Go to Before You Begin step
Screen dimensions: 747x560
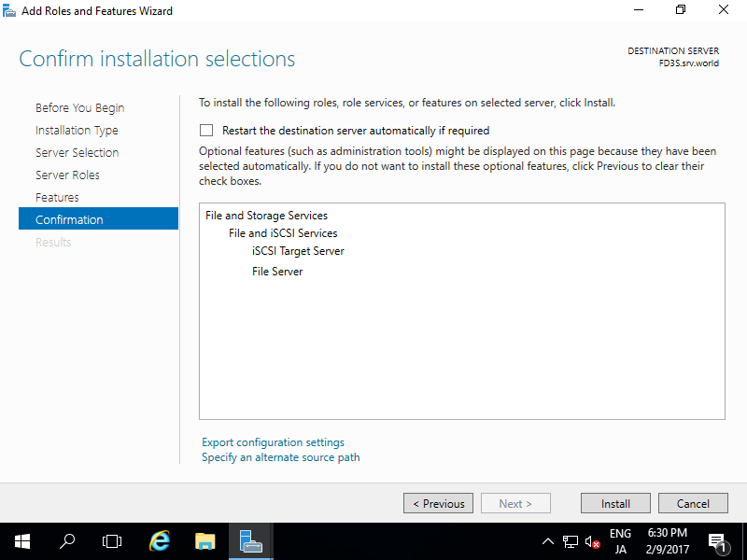tap(79, 108)
